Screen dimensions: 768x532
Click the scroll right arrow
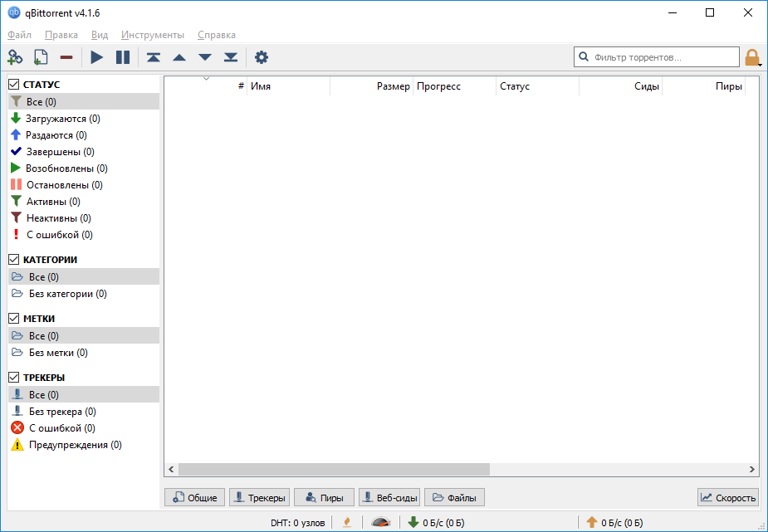752,470
